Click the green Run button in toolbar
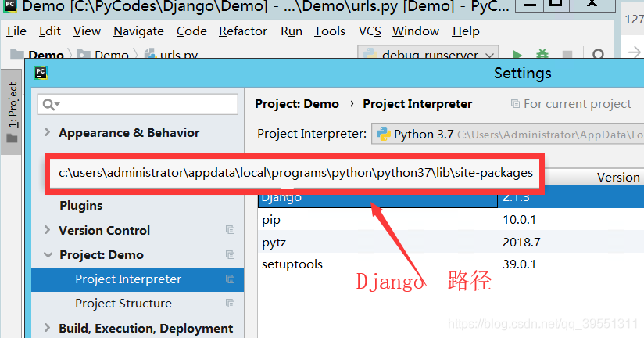The width and height of the screenshot is (644, 338). (517, 54)
